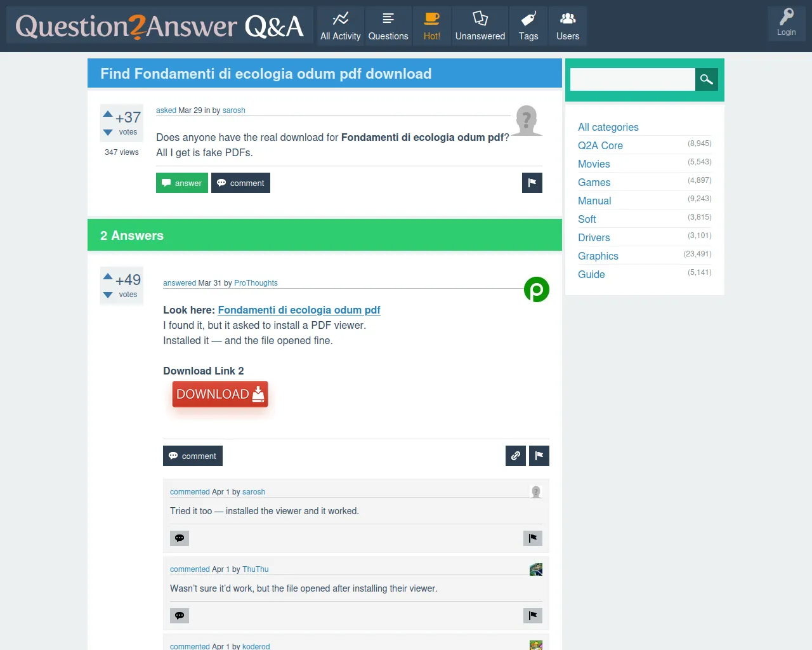812x650 pixels.
Task: Open sarosh's profile from the comment
Action: [254, 492]
